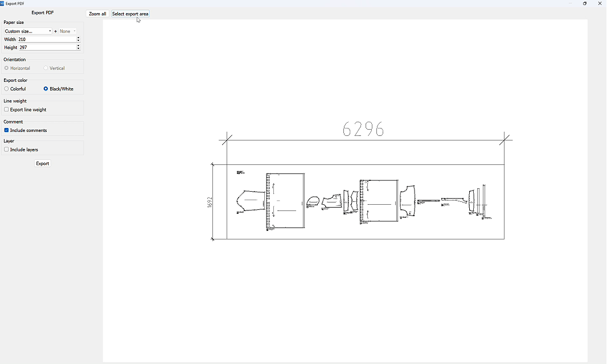Viewport: 607px width, 364px height.
Task: Enable Include layers checkbox
Action: point(6,150)
